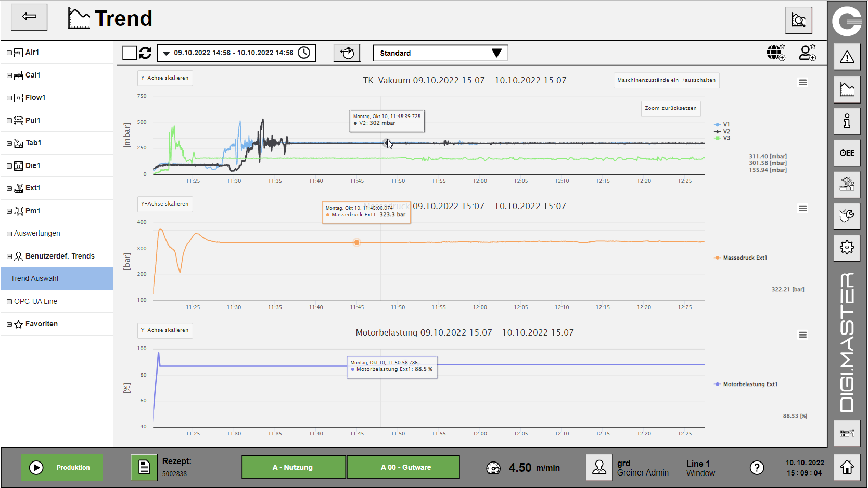Click V2 data point marker at 11:48
Viewport: 868px width, 488px height.
click(386, 143)
